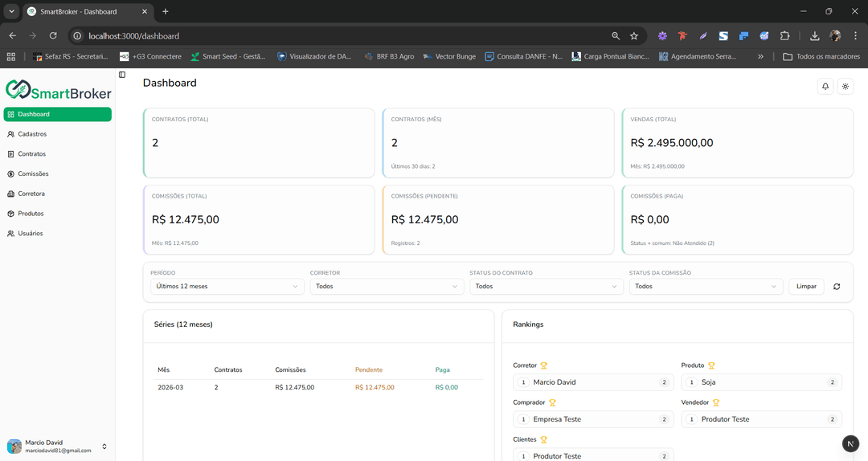
Task: Open the Status do Contrato dropdown
Action: click(x=546, y=287)
